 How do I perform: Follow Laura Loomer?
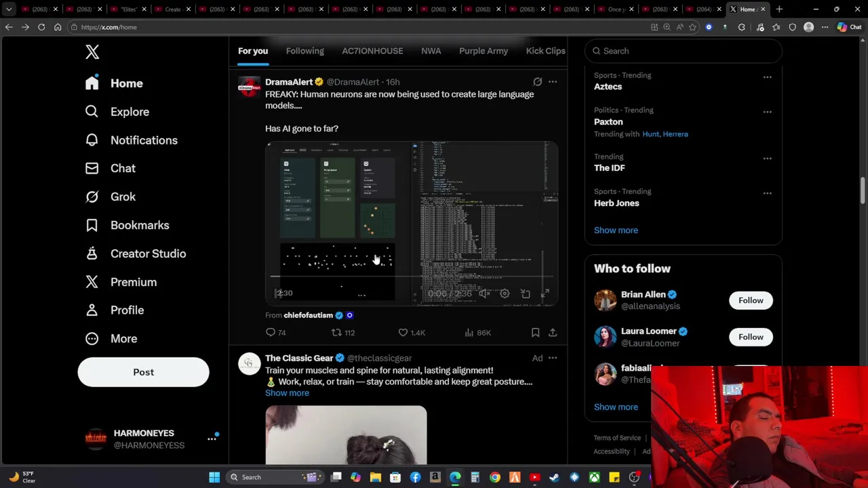[x=751, y=337]
